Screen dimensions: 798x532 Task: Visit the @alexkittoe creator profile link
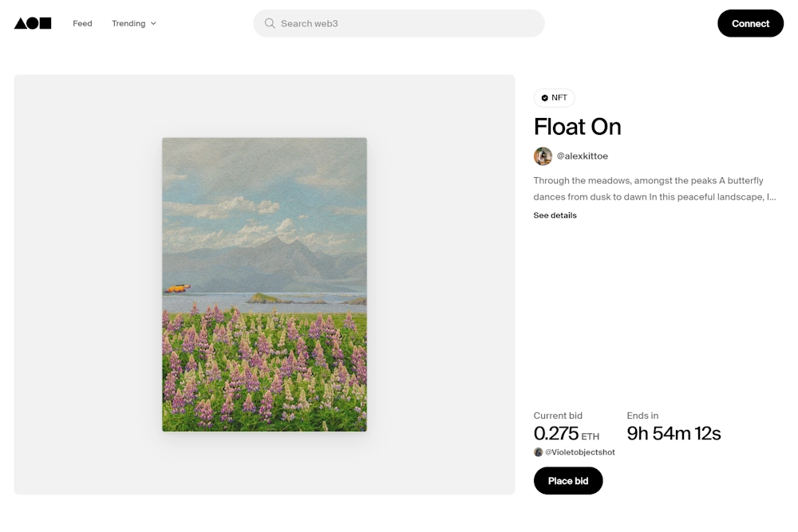583,156
